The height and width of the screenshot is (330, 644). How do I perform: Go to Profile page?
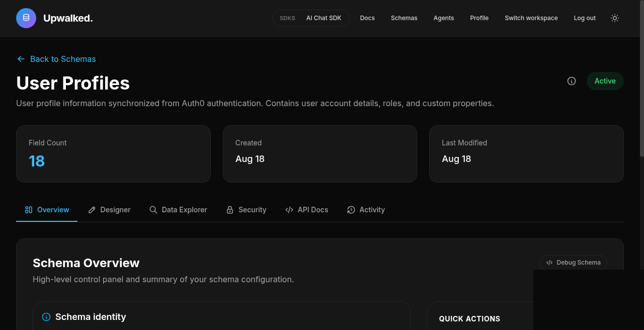[479, 18]
